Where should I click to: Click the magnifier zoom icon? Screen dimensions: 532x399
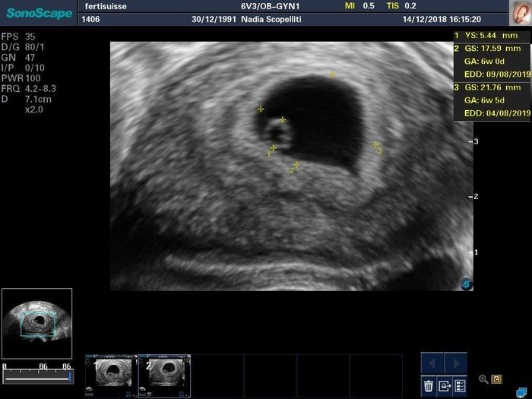483,378
